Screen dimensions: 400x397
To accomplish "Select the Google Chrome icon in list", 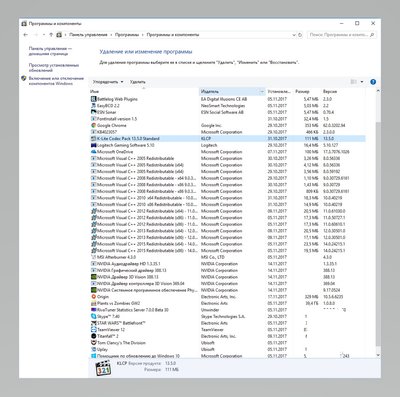I will (x=94, y=125).
